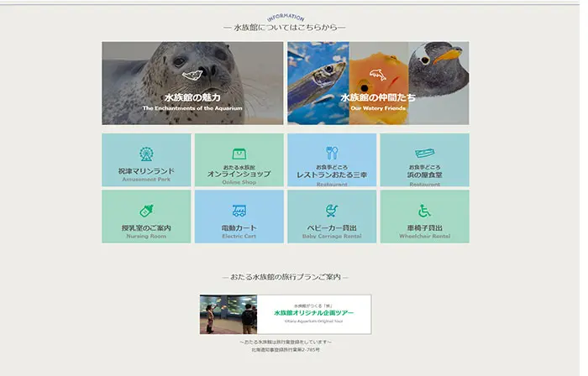
Task: Click the wheelchair icon
Action: point(424,211)
